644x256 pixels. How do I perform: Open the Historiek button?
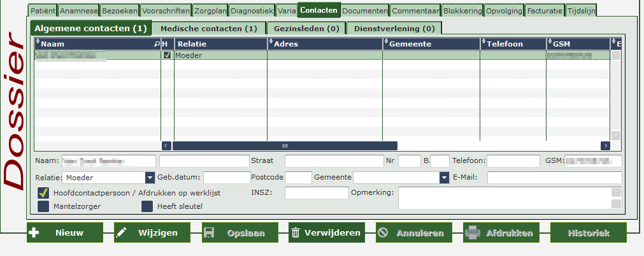588,233
